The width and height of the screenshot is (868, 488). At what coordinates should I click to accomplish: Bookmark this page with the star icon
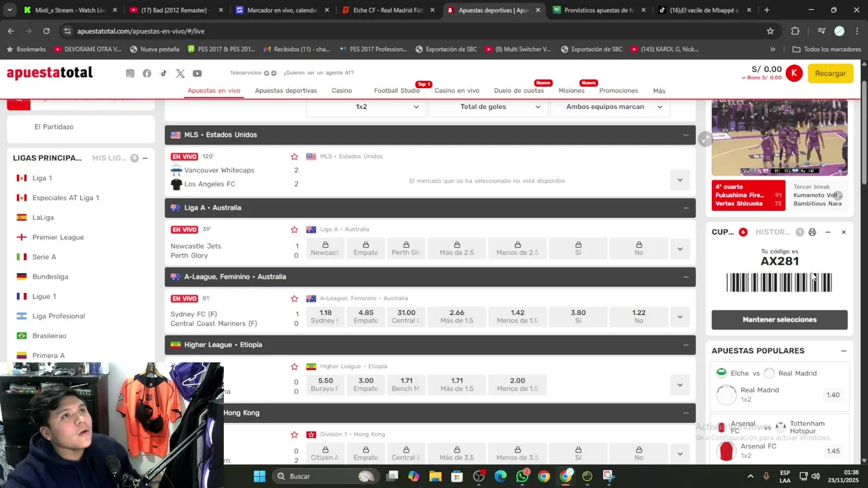(x=770, y=31)
